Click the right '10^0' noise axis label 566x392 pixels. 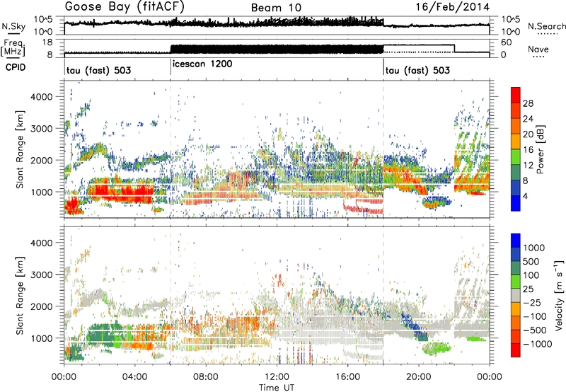(510, 32)
